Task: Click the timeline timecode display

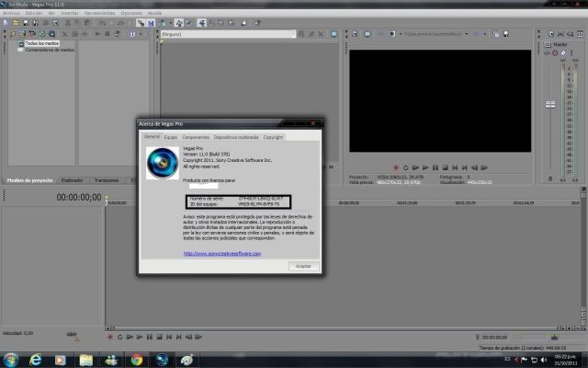Action: [79, 197]
